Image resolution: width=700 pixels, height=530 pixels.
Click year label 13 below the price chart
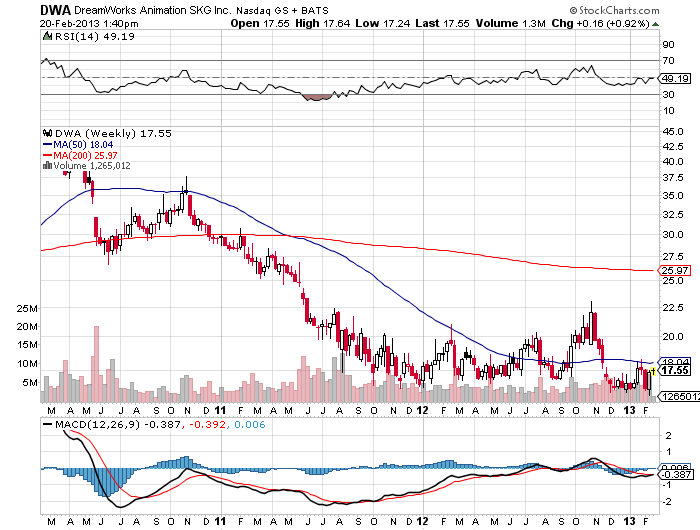pyautogui.click(x=629, y=410)
